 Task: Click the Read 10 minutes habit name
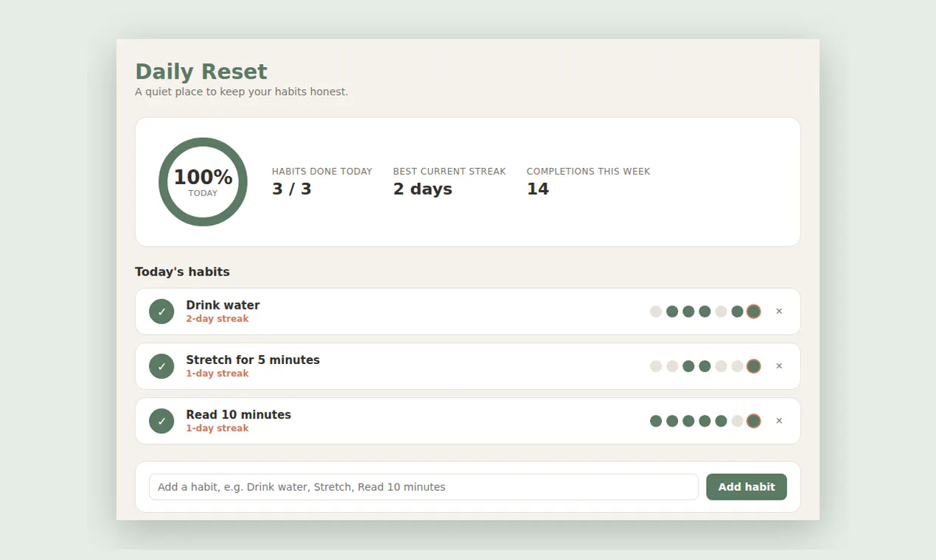(238, 414)
